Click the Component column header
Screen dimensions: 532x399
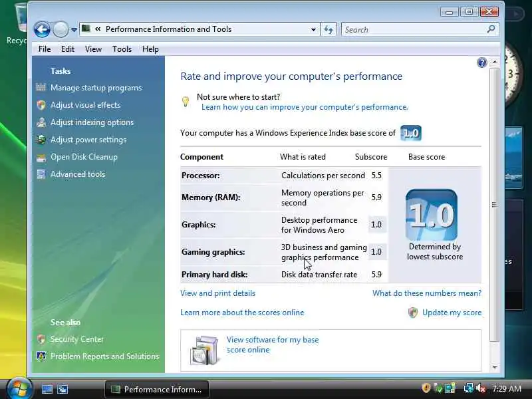(x=202, y=157)
